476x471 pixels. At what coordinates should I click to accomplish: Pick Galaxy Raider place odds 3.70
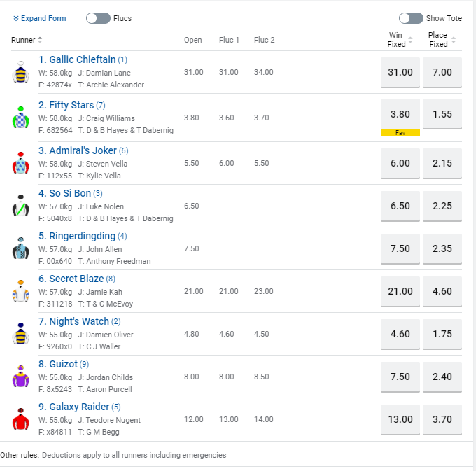442,419
